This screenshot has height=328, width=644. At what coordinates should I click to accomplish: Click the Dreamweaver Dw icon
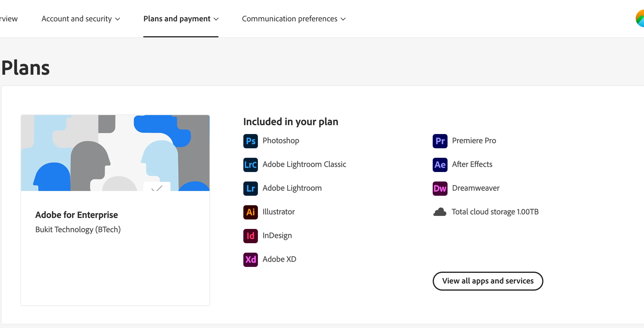pos(440,188)
